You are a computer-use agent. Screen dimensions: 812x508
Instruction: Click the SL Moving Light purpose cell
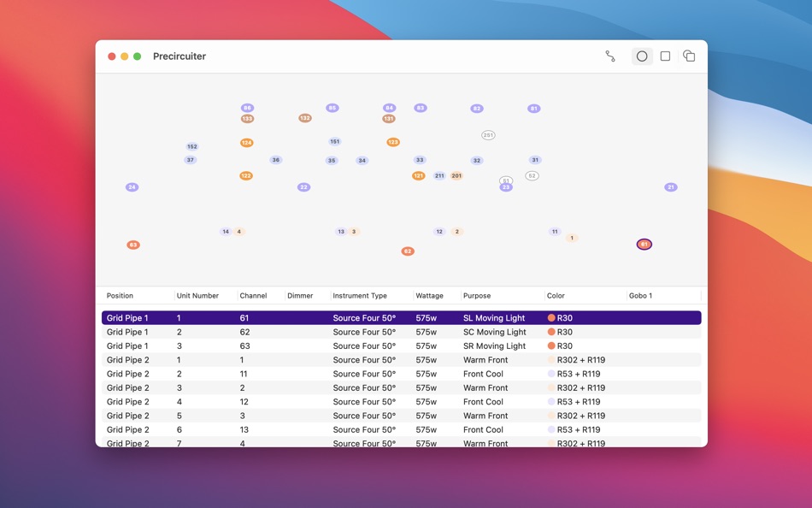click(x=493, y=318)
